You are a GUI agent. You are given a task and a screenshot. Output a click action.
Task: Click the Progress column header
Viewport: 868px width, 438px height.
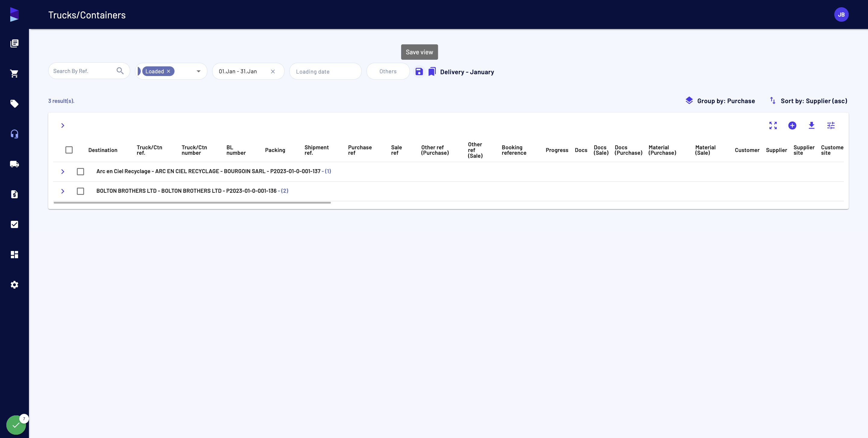[x=557, y=150]
